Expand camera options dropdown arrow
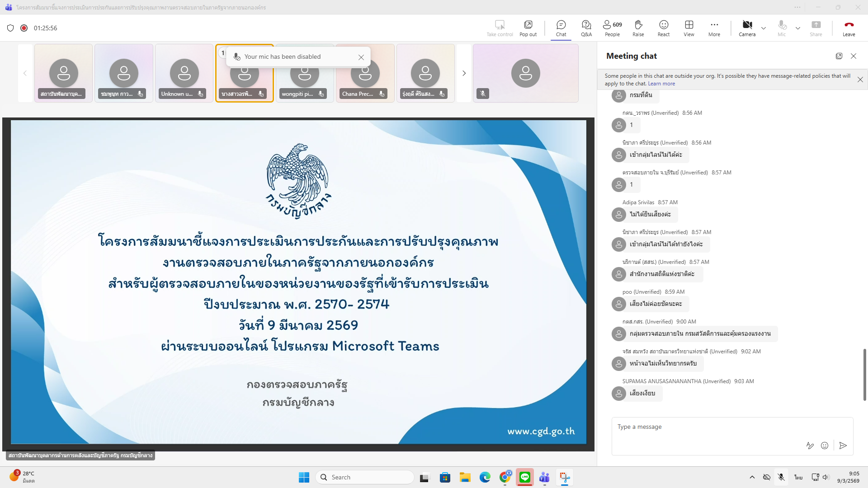Image resolution: width=868 pixels, height=488 pixels. (764, 28)
